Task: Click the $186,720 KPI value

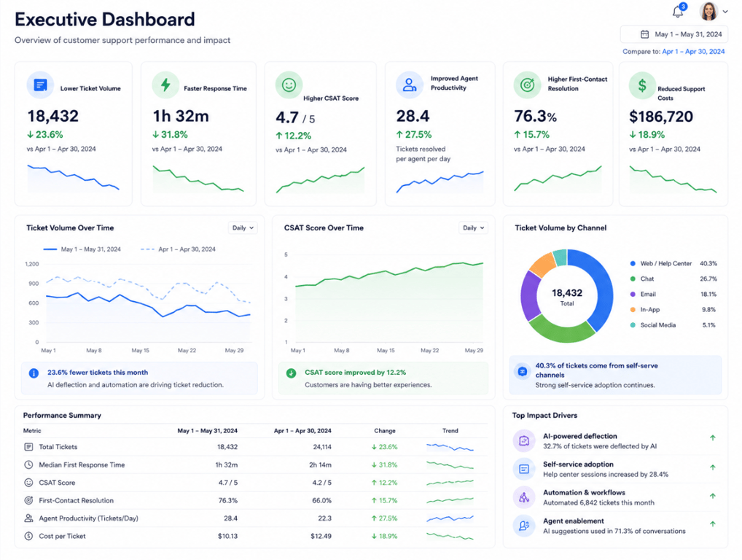Action: click(661, 117)
